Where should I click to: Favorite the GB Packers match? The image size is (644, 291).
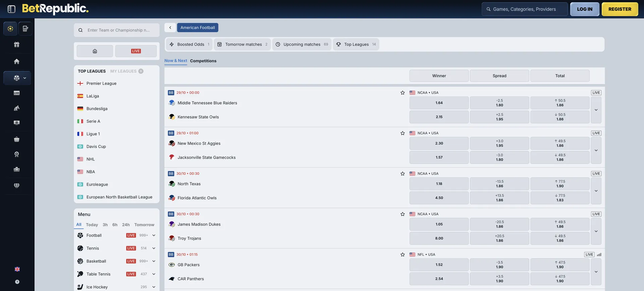click(x=402, y=255)
